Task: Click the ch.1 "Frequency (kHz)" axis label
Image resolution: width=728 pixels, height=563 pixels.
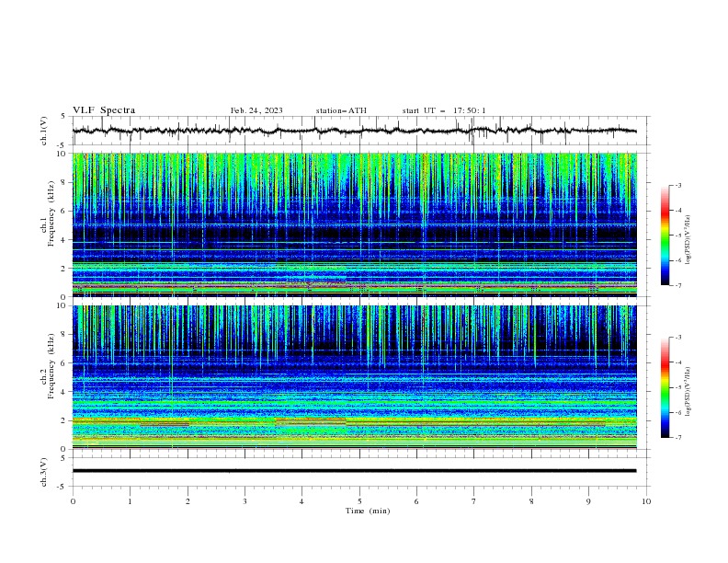Action: tap(51, 213)
